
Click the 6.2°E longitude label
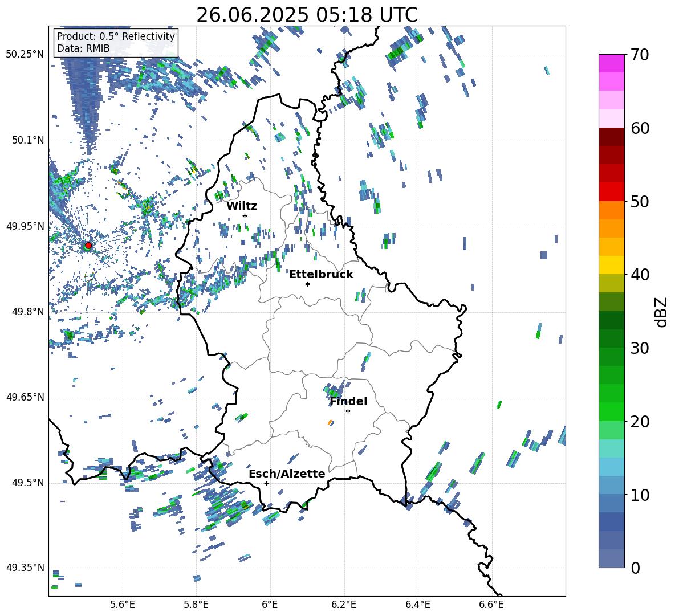pyautogui.click(x=344, y=605)
